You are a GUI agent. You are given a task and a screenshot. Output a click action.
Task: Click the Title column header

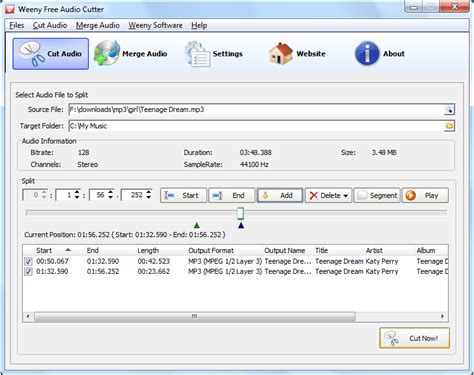322,250
